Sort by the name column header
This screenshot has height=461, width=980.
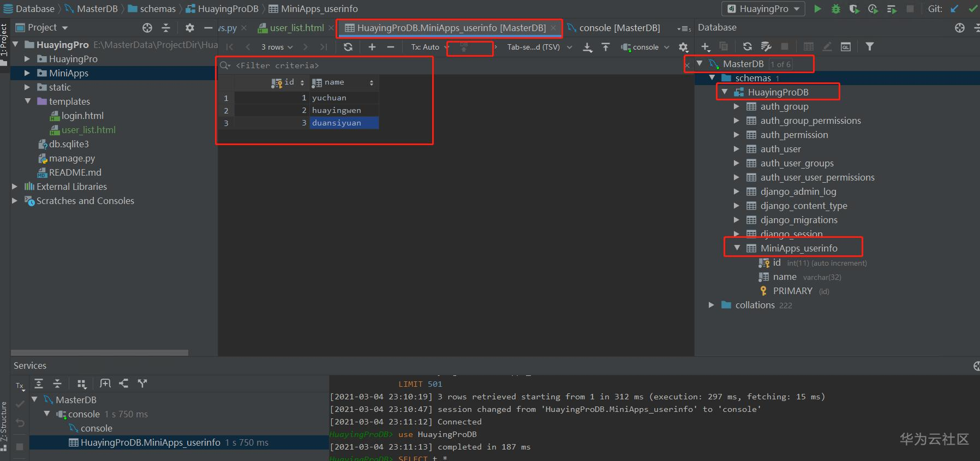[x=343, y=82]
